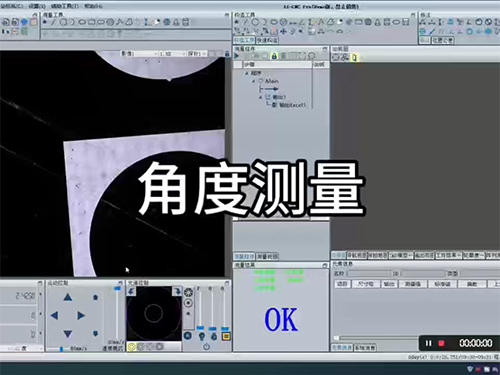Image resolution: width=500 pixels, height=375 pixels.
Task: Click the 速度模式 button in motion control
Action: [x=112, y=348]
